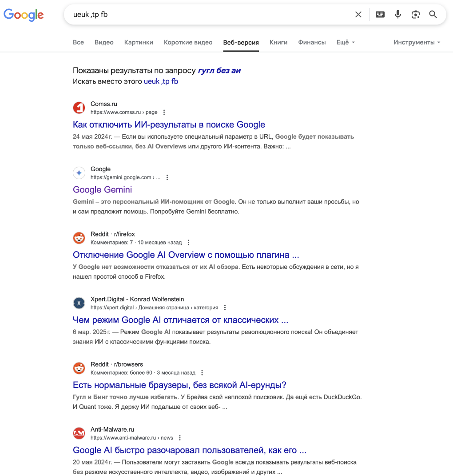Start voice search with microphone icon
453x476 pixels.
point(398,15)
